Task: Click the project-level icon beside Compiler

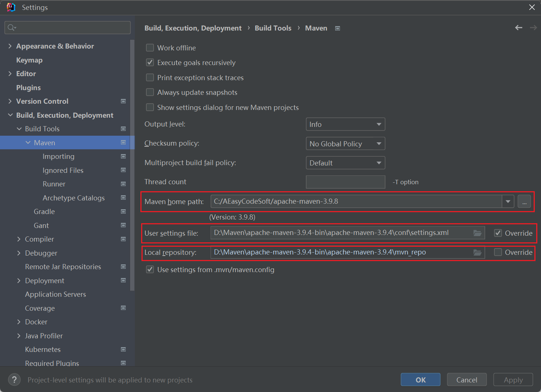Action: [123, 239]
